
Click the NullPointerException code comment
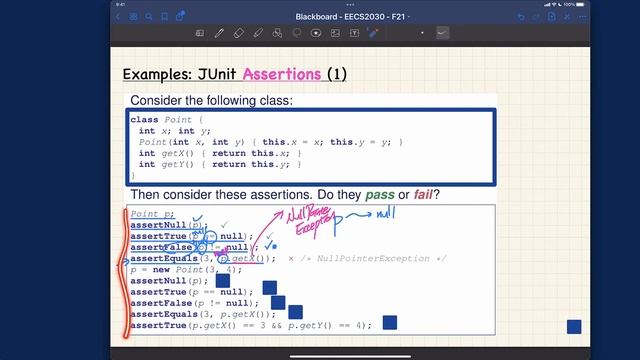point(373,258)
